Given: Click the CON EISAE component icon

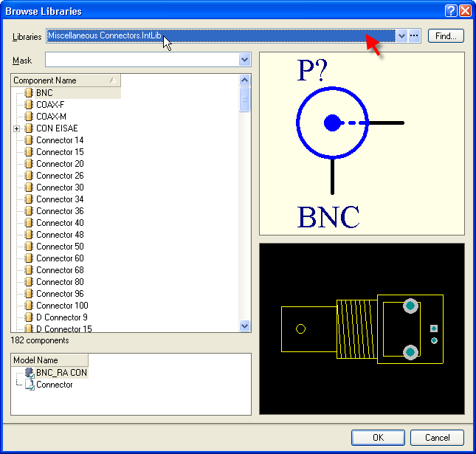Looking at the screenshot, I should tap(30, 128).
